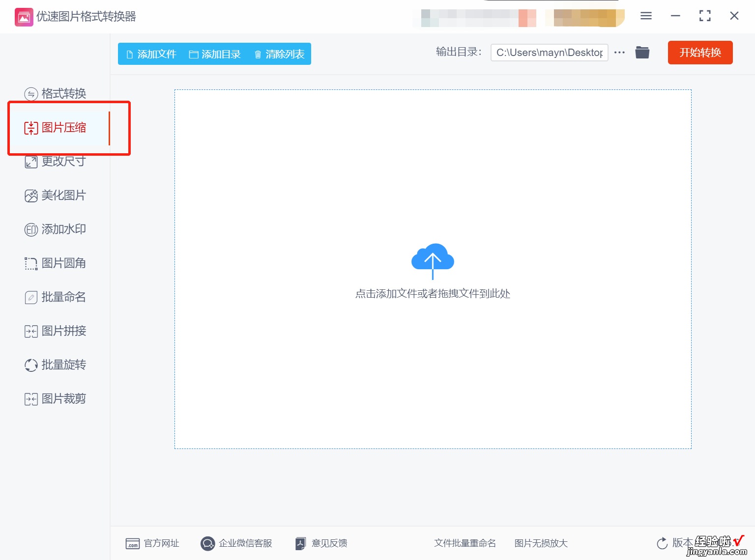Start conversion with 开始转换 button
755x560 pixels.
click(700, 53)
